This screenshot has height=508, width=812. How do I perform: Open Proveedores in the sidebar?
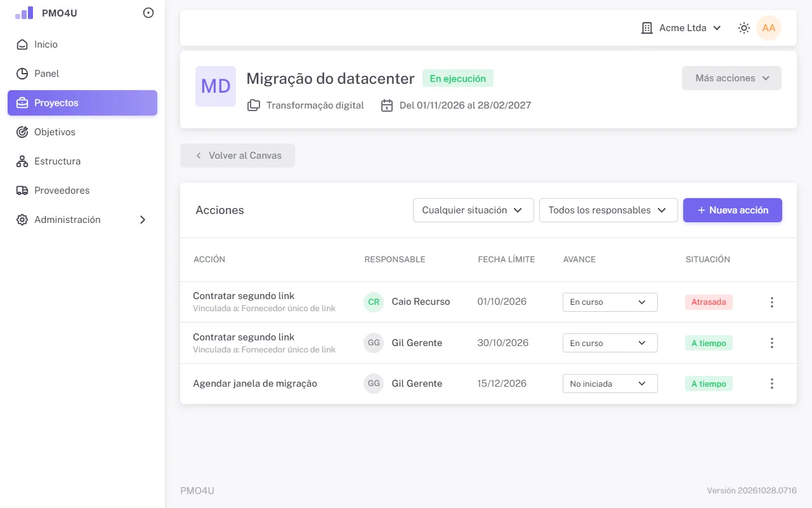[x=82, y=190]
